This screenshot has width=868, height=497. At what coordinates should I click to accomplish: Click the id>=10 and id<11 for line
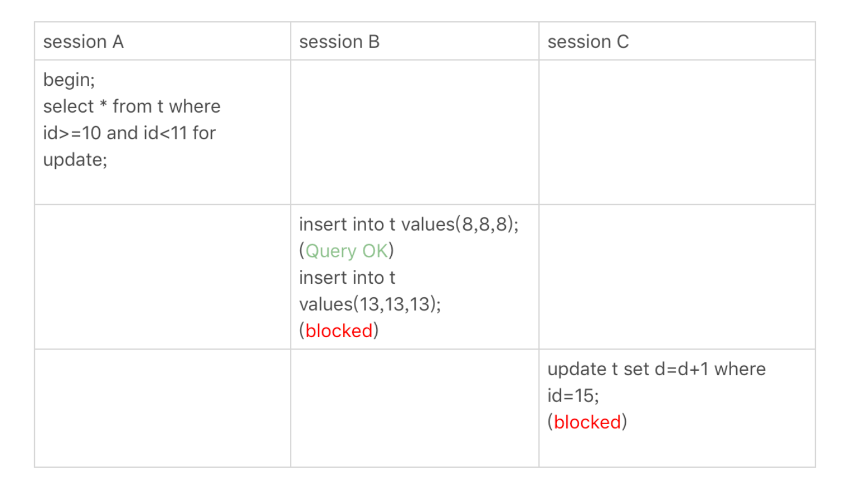[x=130, y=133]
